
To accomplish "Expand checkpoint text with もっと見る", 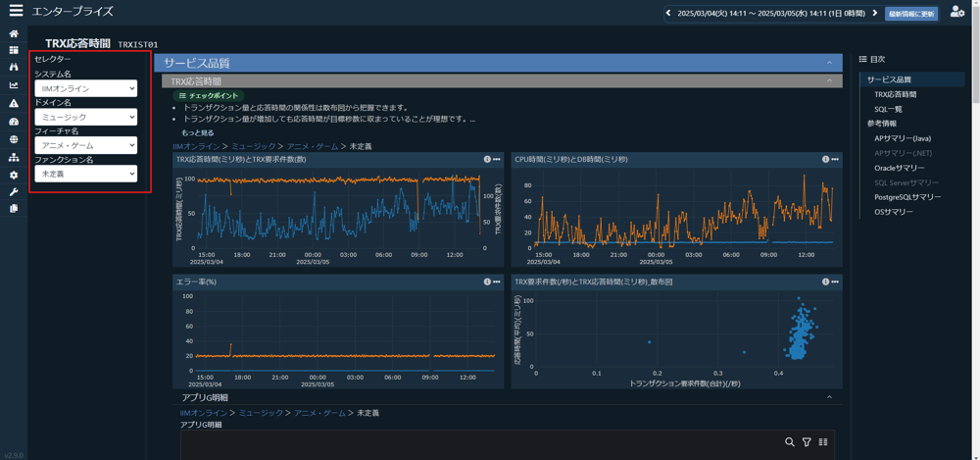I will 198,132.
